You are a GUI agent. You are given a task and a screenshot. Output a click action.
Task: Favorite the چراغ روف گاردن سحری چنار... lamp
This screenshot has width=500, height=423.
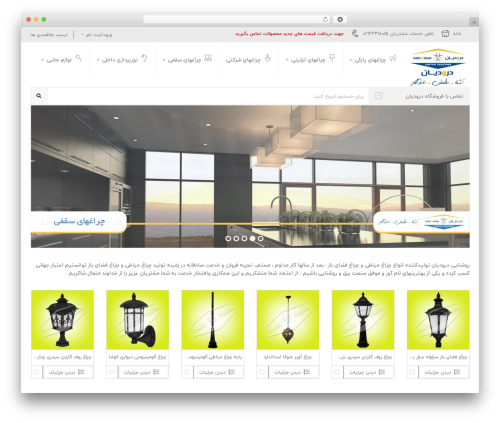click(x=36, y=372)
